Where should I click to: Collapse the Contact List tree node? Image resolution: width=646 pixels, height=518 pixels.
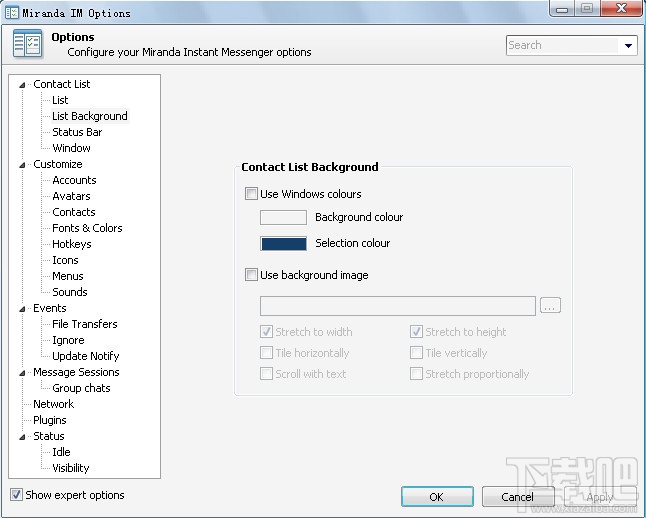22,85
